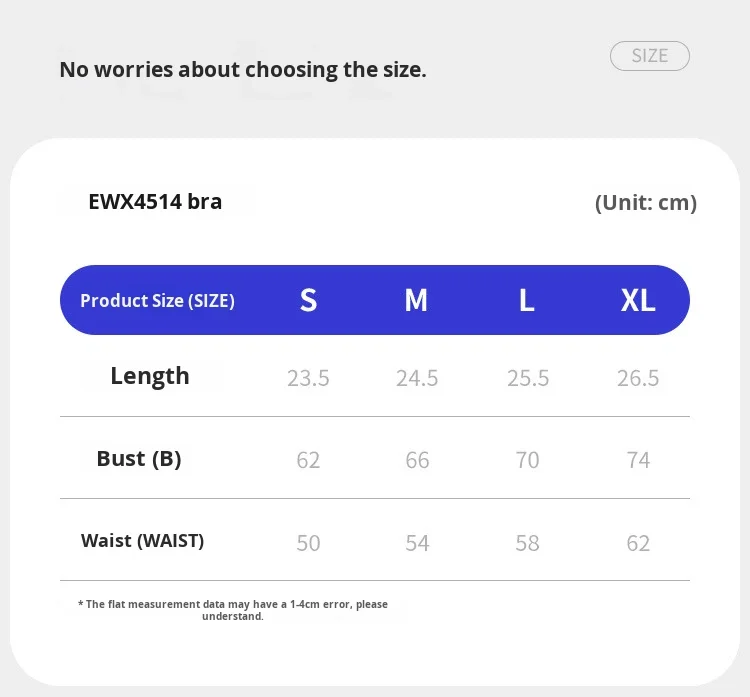This screenshot has width=750, height=697.
Task: Click the 23.5 length value
Action: 308,378
